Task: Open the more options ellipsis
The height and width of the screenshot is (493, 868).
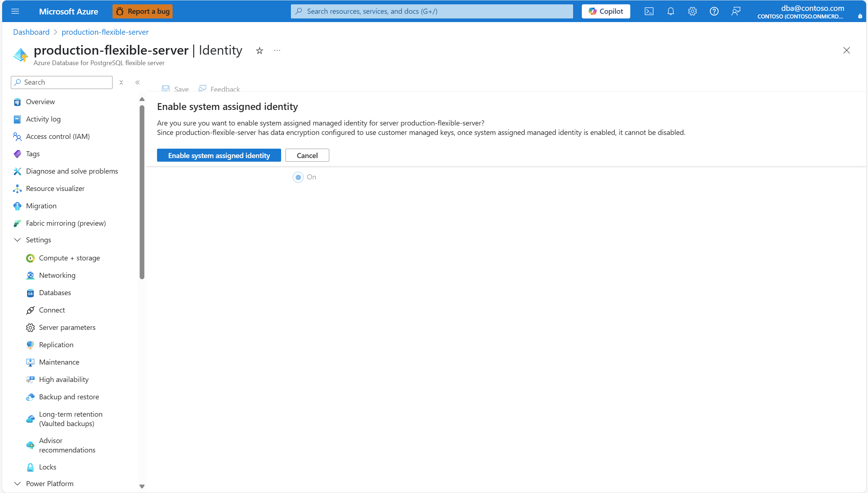Action: tap(277, 50)
